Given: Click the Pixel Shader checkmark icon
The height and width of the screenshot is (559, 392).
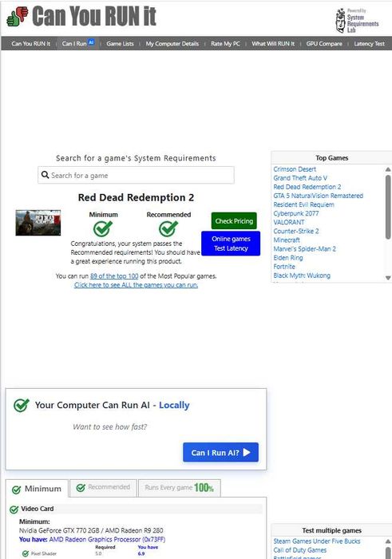Looking at the screenshot, I should tap(26, 553).
